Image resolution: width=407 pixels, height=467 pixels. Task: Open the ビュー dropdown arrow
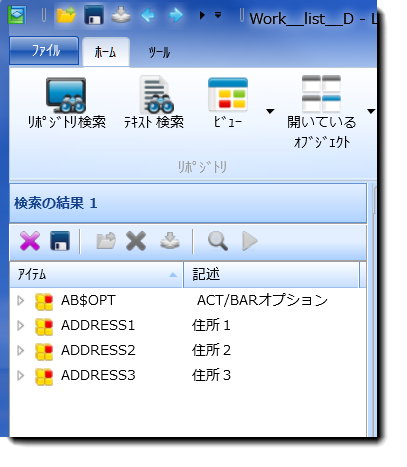pos(270,111)
